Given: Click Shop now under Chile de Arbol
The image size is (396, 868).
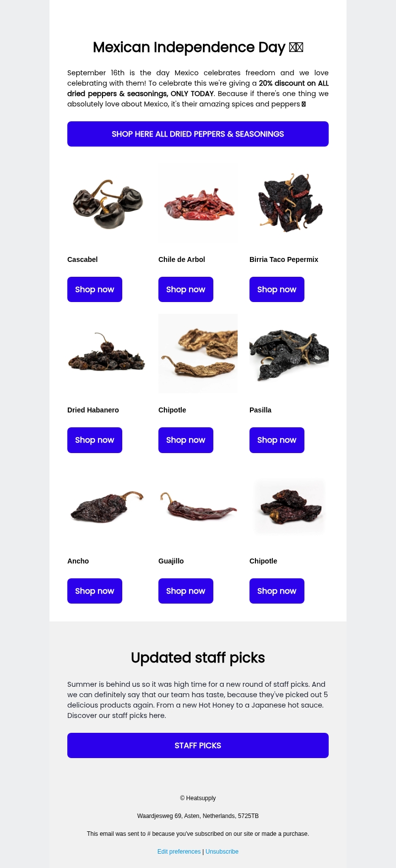Looking at the screenshot, I should tap(186, 289).
